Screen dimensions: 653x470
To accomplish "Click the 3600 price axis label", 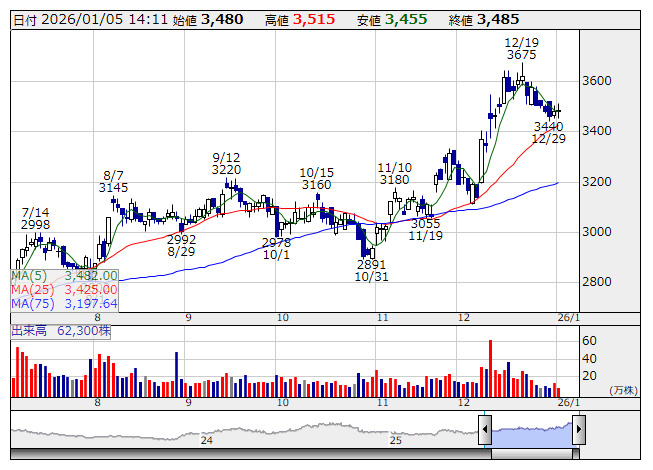I will 597,81.
